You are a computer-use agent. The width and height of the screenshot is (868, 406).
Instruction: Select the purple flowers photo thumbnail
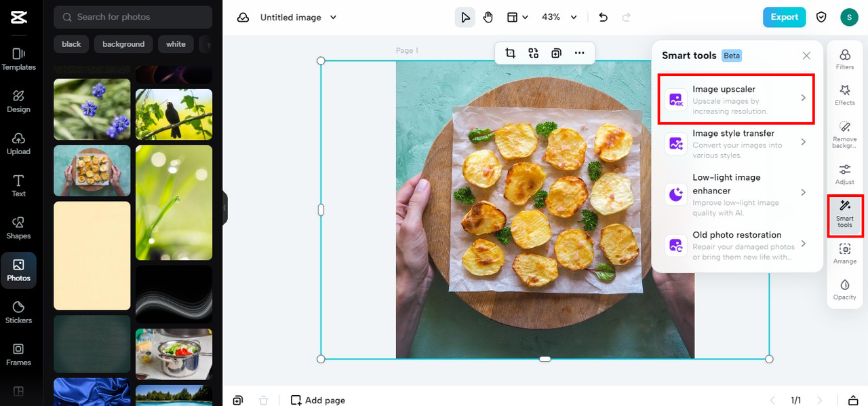pyautogui.click(x=92, y=109)
